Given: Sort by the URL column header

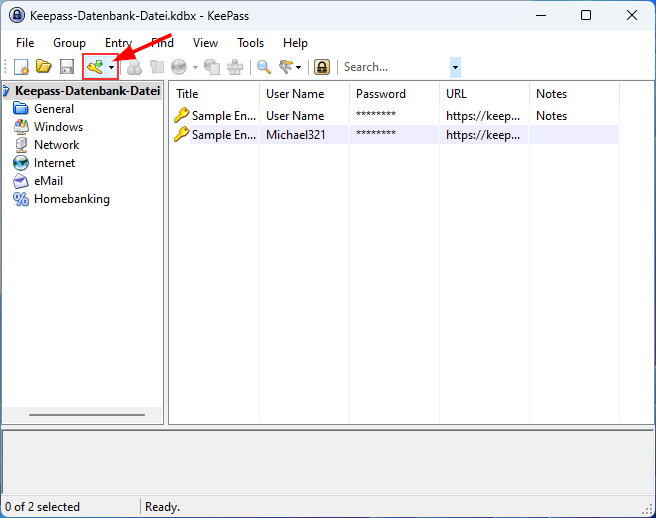Looking at the screenshot, I should [x=484, y=94].
